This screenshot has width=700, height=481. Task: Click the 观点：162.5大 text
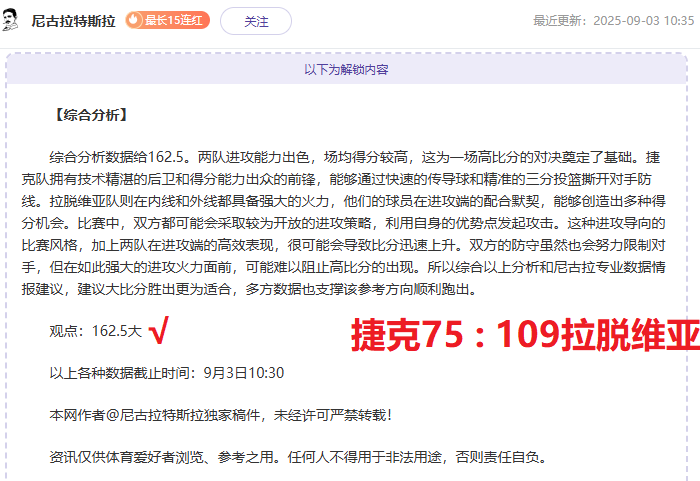(96, 331)
